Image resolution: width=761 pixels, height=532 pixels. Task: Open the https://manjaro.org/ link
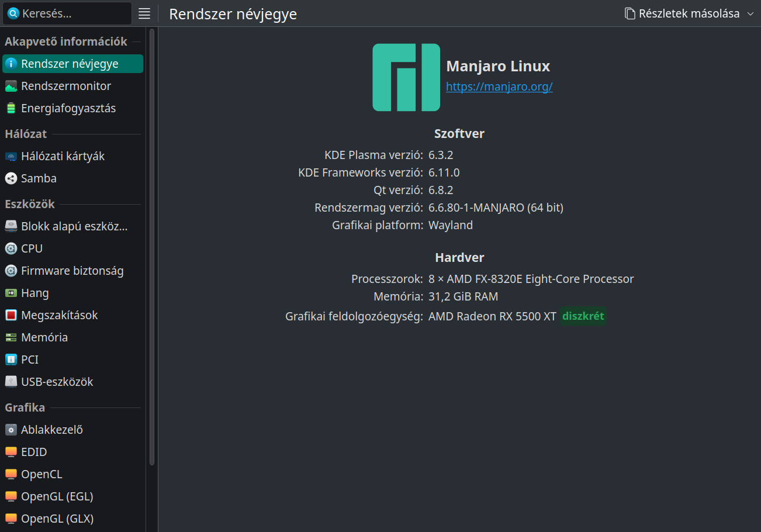coord(499,87)
